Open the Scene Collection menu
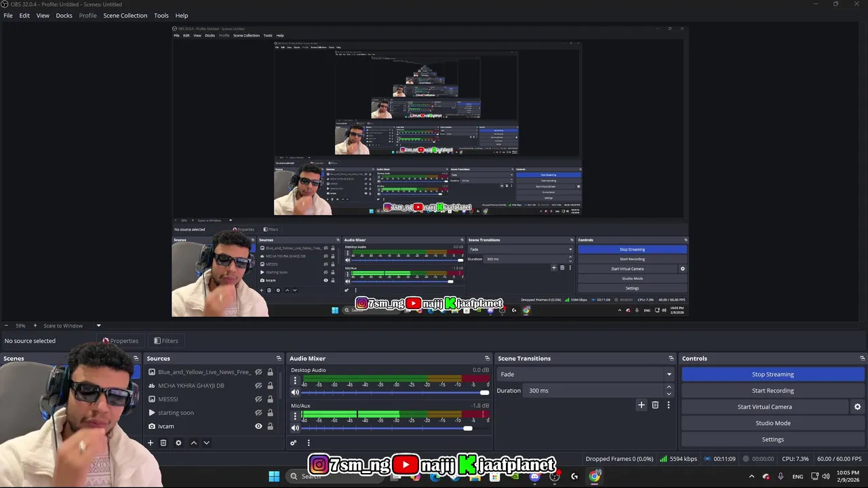Image resolution: width=868 pixels, height=488 pixels. (125, 16)
